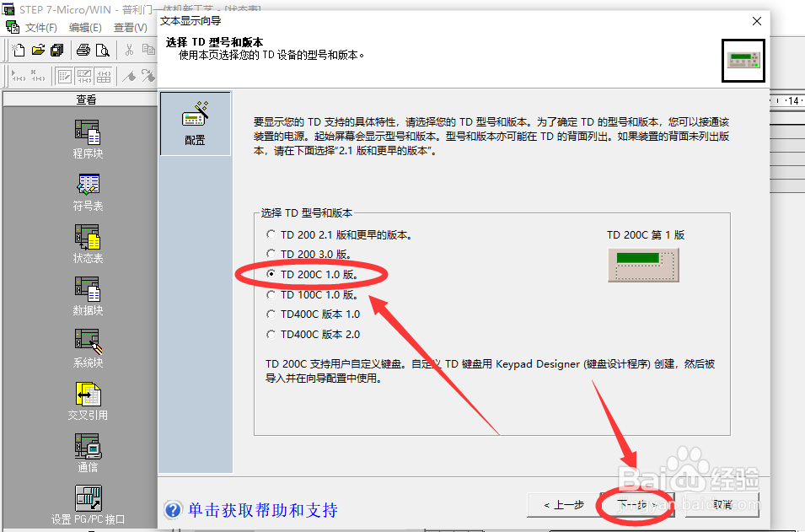Screen dimensions: 805x532
Task: Click the next bookmark flag icon
Action: pyautogui.click(x=148, y=76)
